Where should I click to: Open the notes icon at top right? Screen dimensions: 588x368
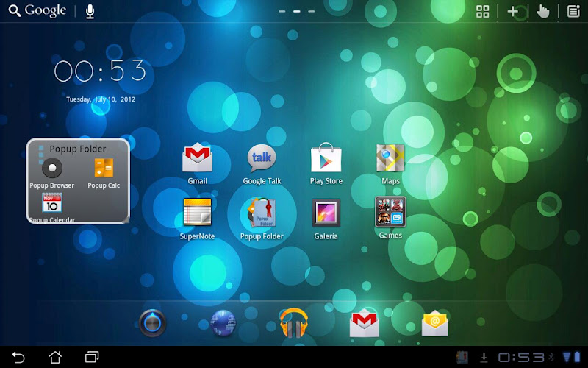click(x=573, y=11)
